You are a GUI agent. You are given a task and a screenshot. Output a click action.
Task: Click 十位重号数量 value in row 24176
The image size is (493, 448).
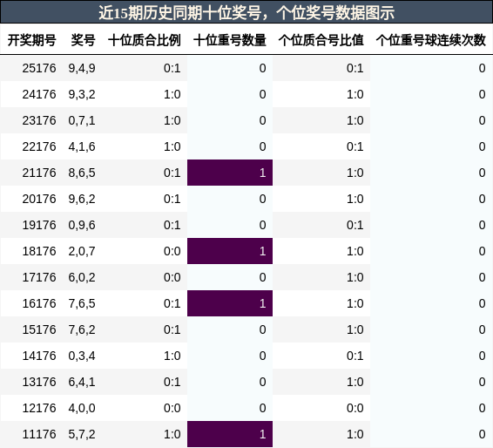[262, 94]
